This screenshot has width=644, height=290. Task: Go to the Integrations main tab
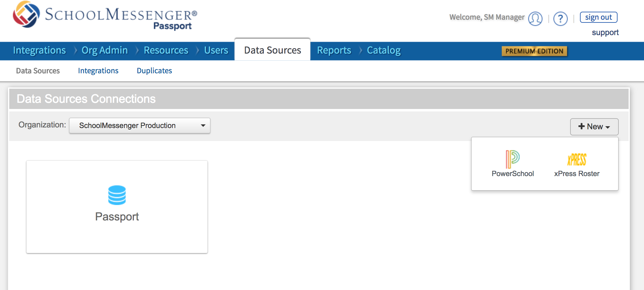[39, 50]
